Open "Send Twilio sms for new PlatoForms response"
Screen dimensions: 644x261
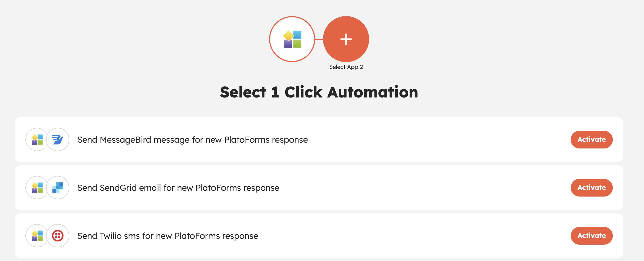[167, 236]
